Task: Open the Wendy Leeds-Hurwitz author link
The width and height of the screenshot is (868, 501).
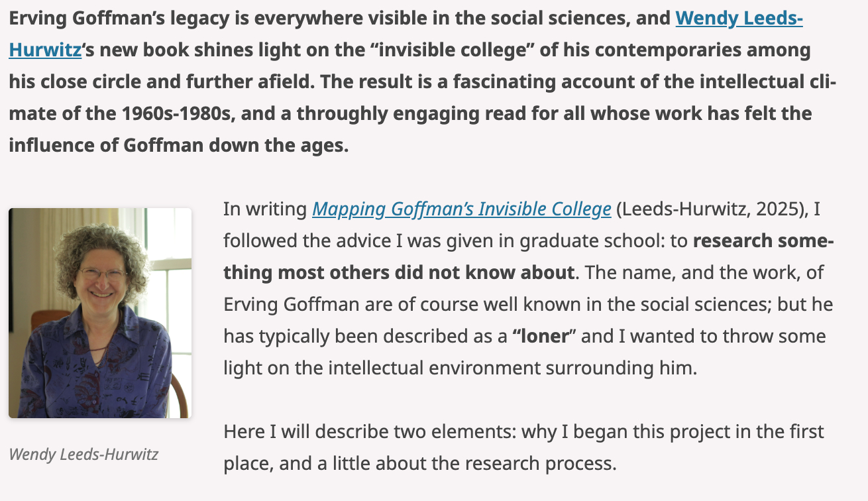Action: 739,19
